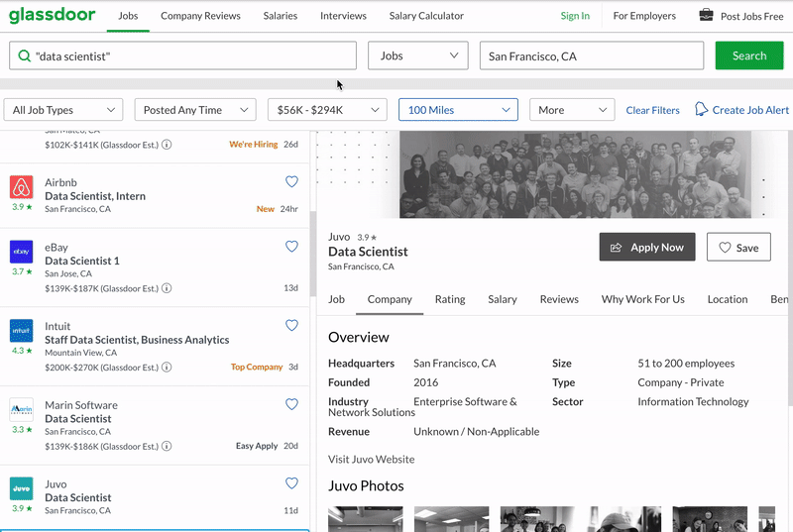Open Staff Data Scientist, Business Analytics listing
The image size is (793, 532).
[137, 340]
